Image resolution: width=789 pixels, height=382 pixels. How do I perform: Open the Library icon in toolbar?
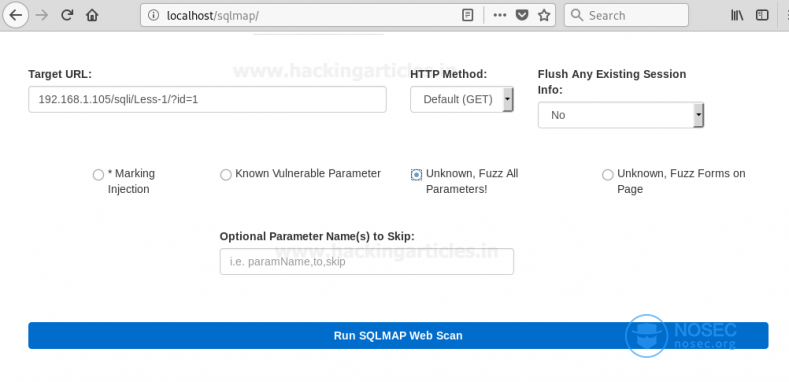click(737, 15)
